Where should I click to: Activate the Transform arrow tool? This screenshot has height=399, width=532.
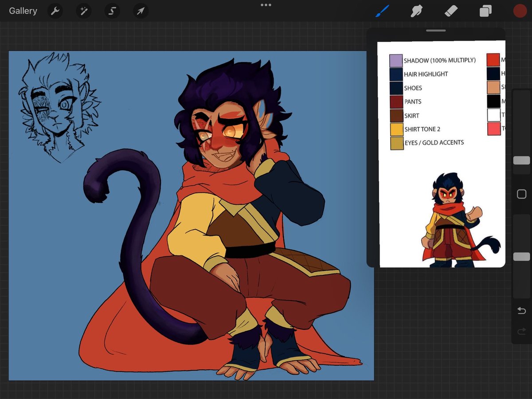pyautogui.click(x=140, y=11)
